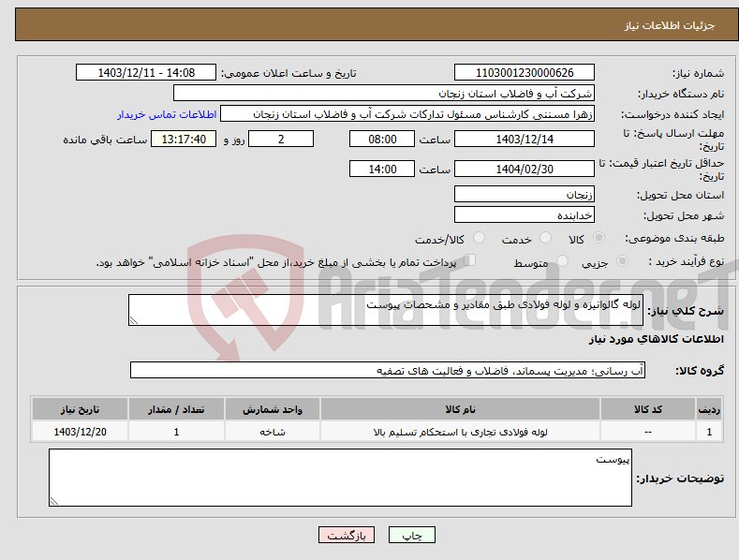Click the quantity cell showing 1

[176, 432]
